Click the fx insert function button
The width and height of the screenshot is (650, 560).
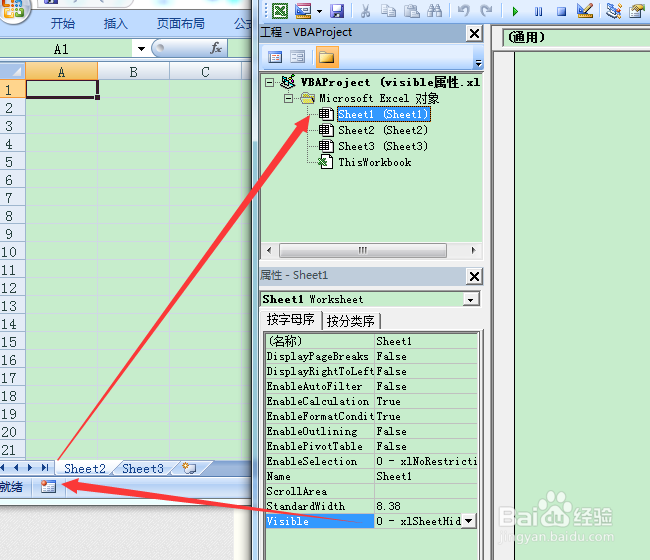(x=216, y=48)
